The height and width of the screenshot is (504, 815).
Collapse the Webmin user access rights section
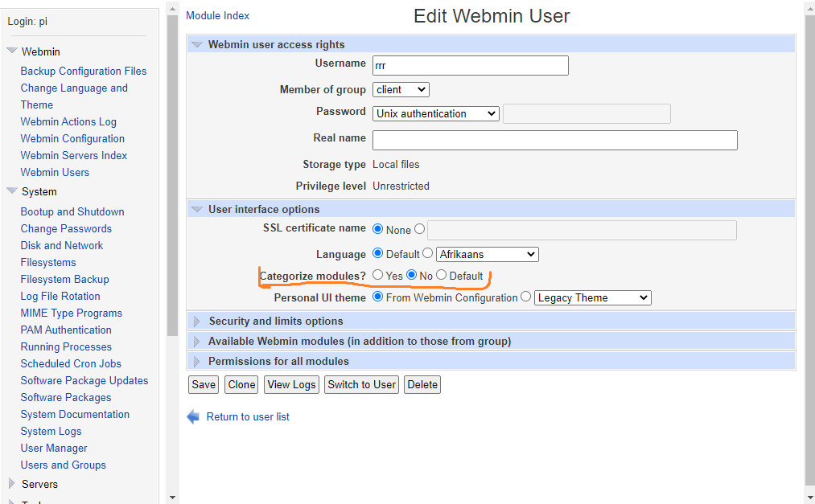click(x=196, y=44)
